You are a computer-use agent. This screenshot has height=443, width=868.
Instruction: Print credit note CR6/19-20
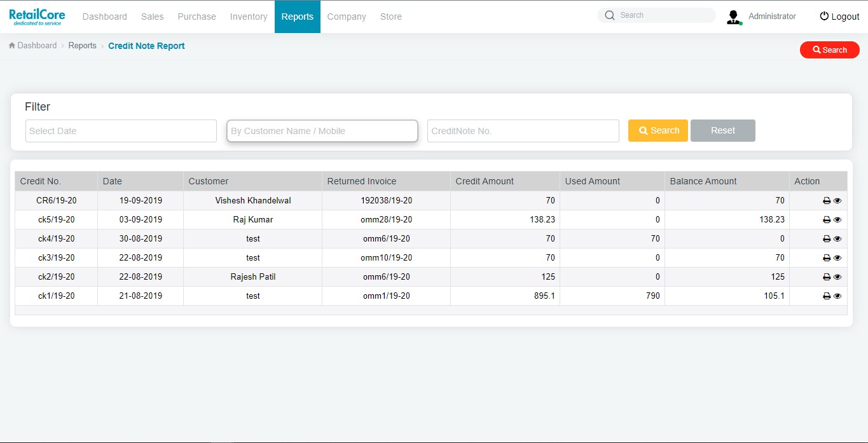[827, 201]
